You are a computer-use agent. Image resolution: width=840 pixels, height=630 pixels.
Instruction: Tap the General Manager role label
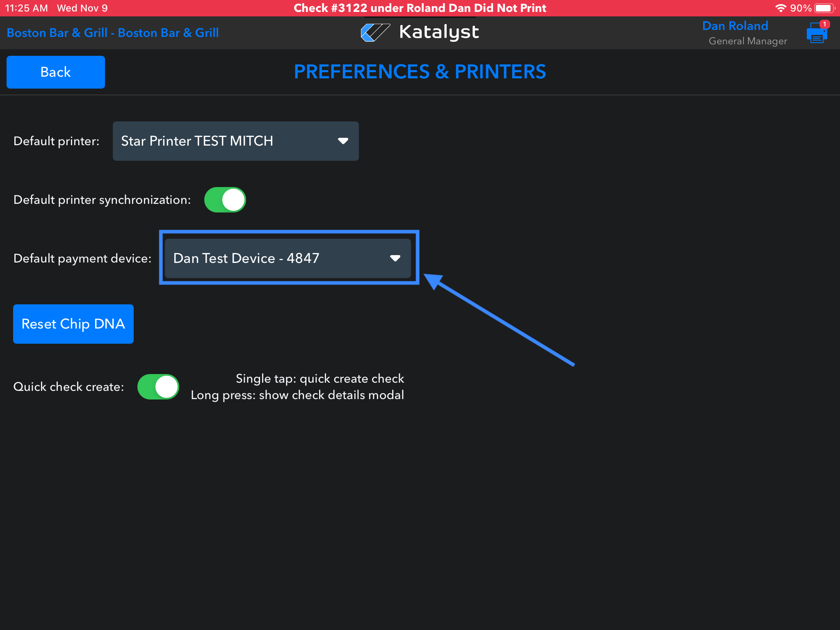(x=748, y=41)
